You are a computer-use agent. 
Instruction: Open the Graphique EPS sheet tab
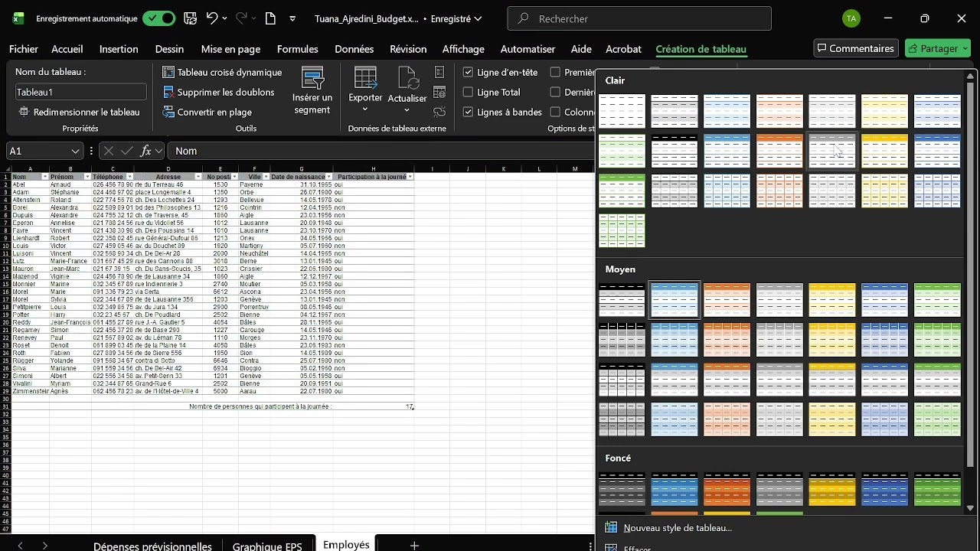(267, 546)
